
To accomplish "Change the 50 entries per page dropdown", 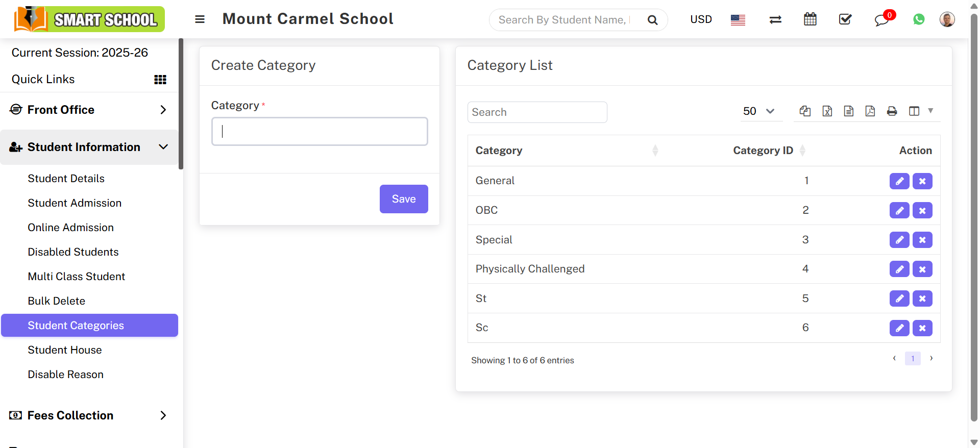I will pyautogui.click(x=759, y=111).
